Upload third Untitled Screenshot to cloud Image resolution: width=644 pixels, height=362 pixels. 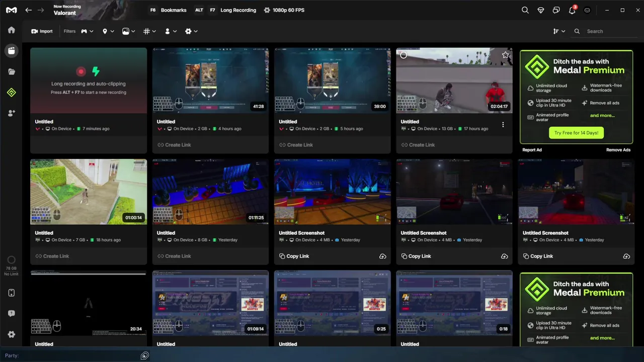pyautogui.click(x=626, y=256)
